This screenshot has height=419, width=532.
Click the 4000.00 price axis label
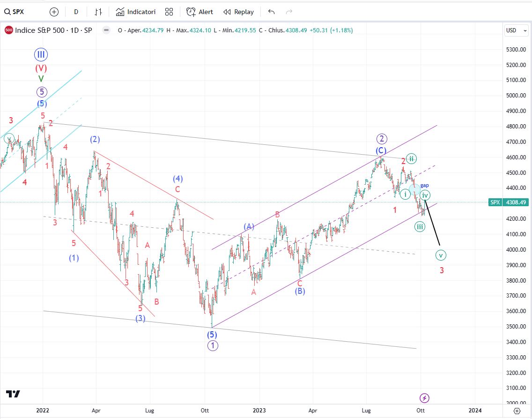pyautogui.click(x=516, y=249)
